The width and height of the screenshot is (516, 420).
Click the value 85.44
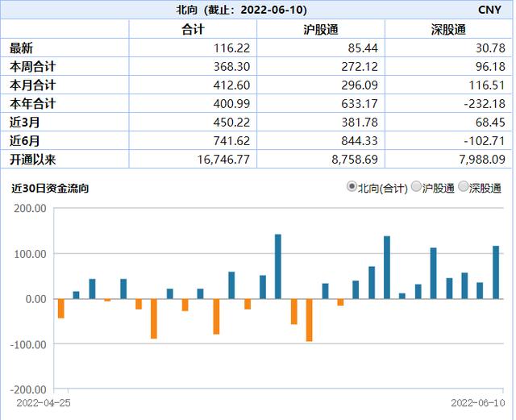coord(363,48)
